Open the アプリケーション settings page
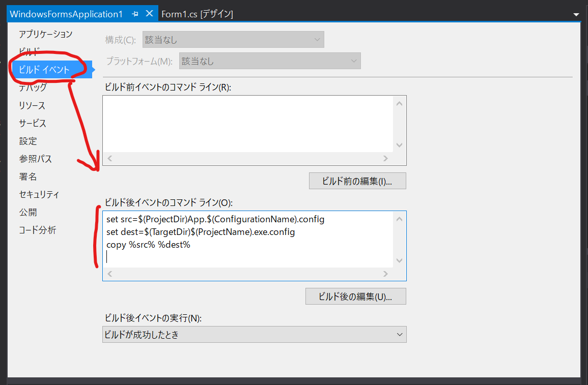 coord(46,34)
